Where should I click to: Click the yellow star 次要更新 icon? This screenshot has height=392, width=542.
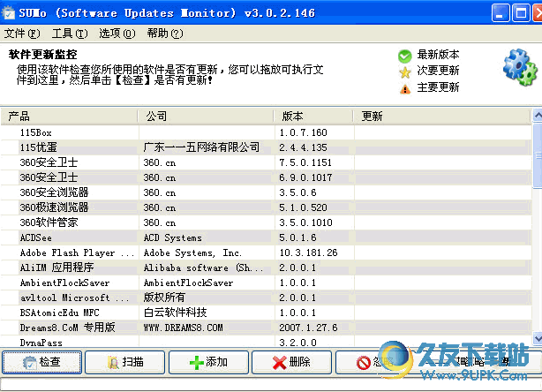[x=405, y=72]
